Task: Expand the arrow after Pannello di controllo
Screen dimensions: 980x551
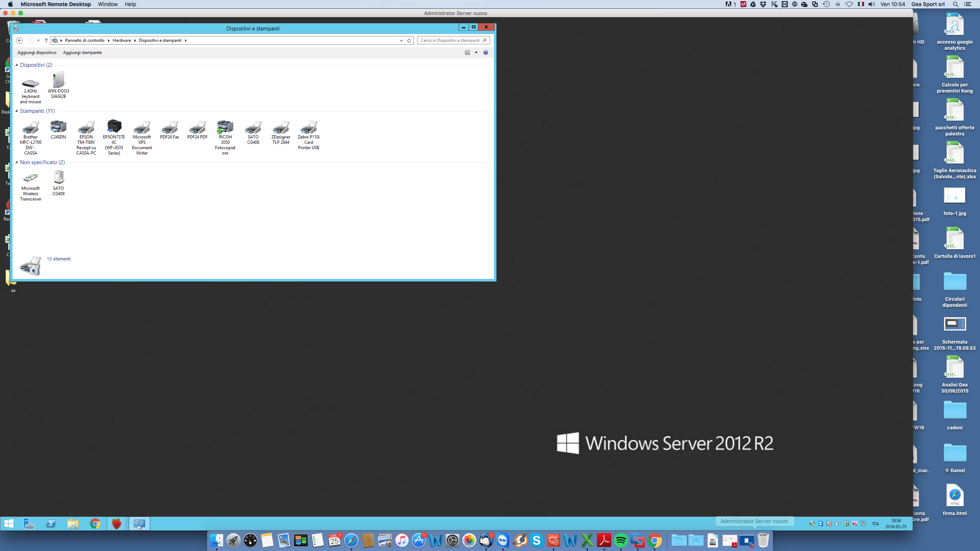Action: point(108,41)
